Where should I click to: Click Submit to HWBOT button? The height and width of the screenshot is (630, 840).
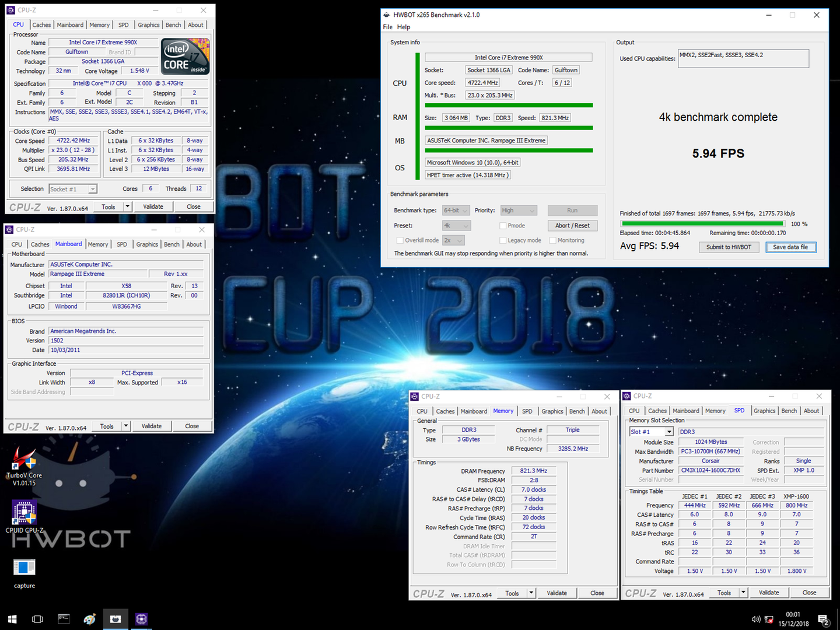tap(729, 247)
